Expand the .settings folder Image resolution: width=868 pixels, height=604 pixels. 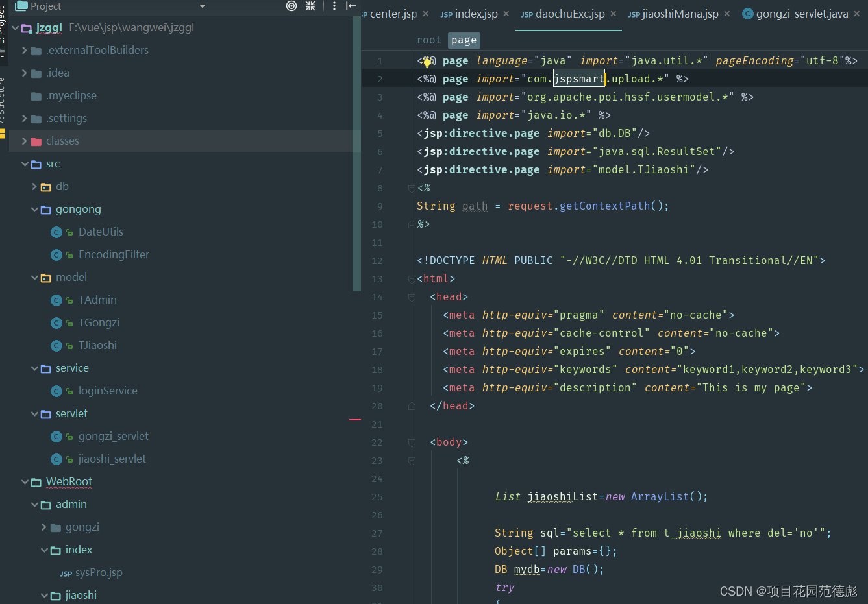pyautogui.click(x=25, y=119)
